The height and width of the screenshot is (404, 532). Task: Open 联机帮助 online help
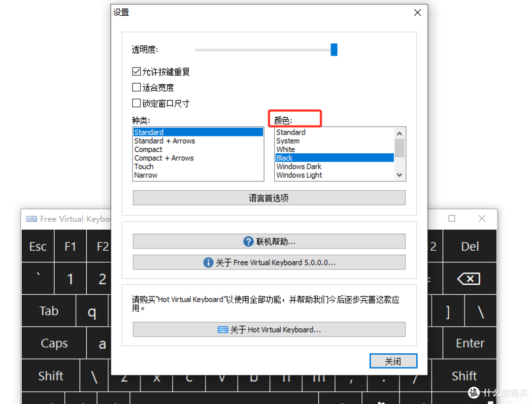(x=269, y=241)
